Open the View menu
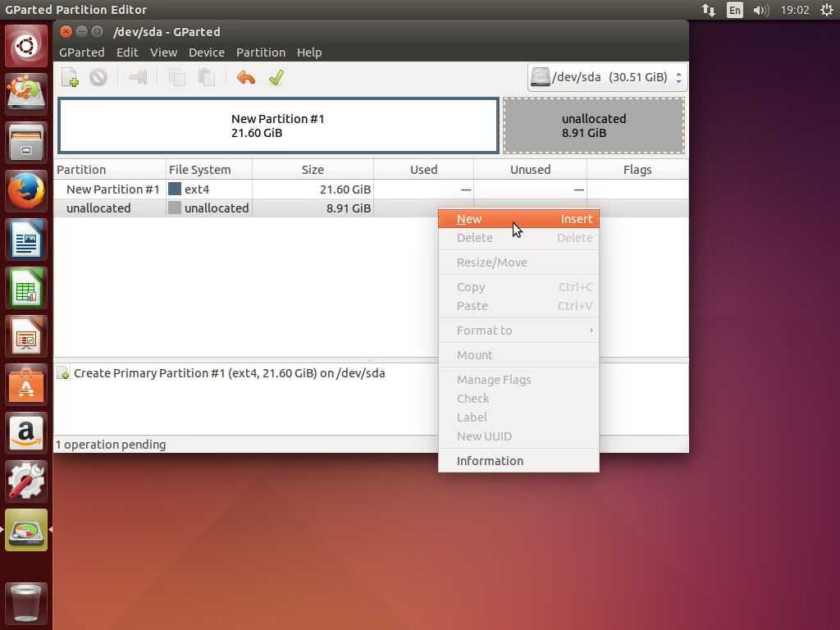Screen dimensions: 840x630 point(163,52)
